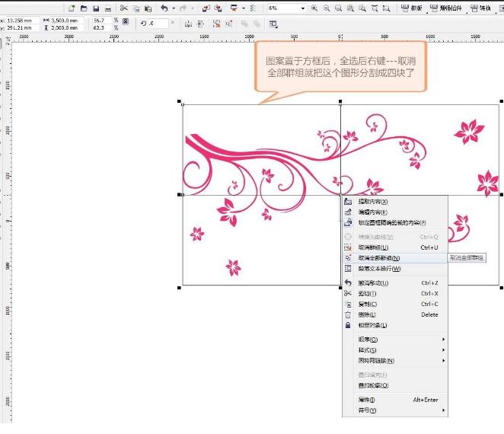Click the Open folder icon in the toolbar

[85, 8]
